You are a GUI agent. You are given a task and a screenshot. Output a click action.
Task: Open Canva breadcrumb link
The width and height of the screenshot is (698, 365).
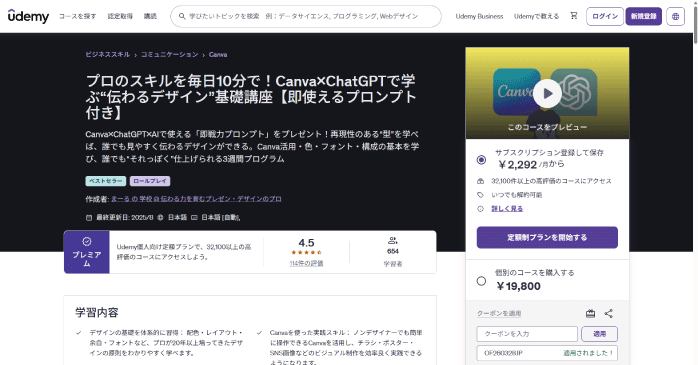click(x=218, y=54)
